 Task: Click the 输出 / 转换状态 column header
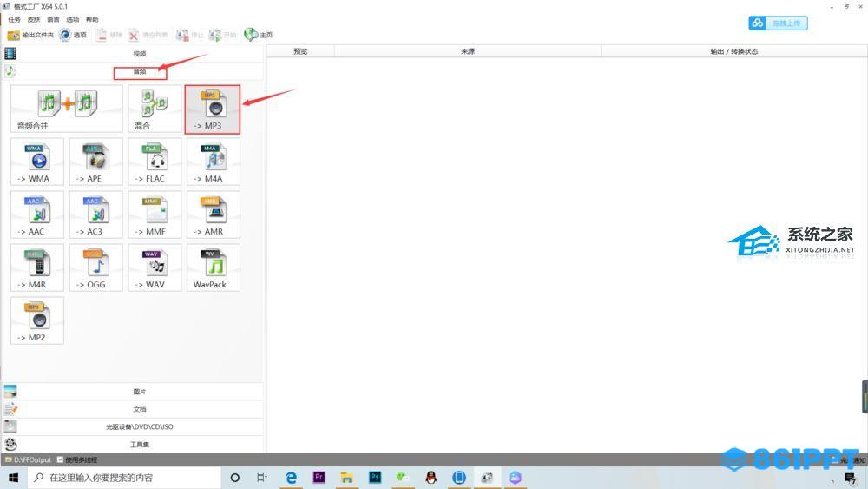734,51
